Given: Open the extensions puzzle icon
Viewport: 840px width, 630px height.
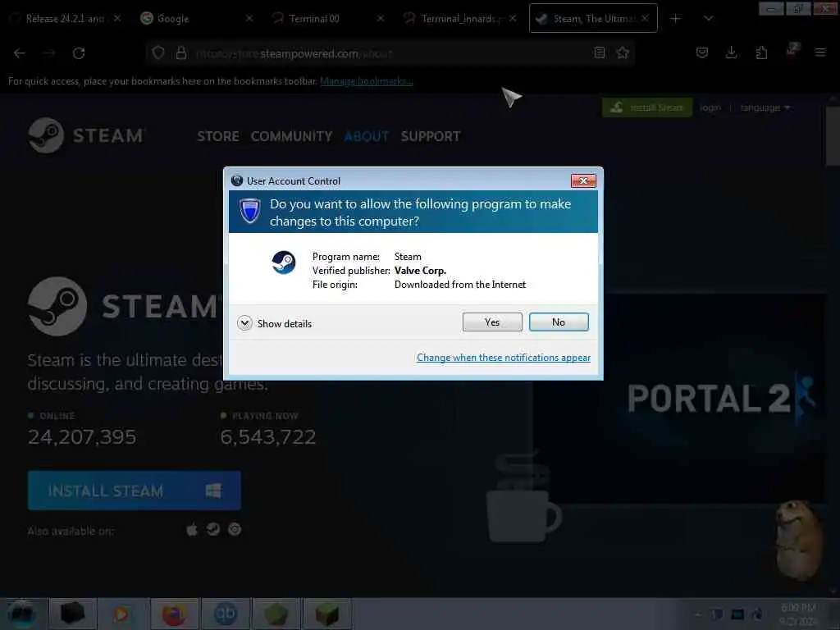Looking at the screenshot, I should [x=761, y=52].
